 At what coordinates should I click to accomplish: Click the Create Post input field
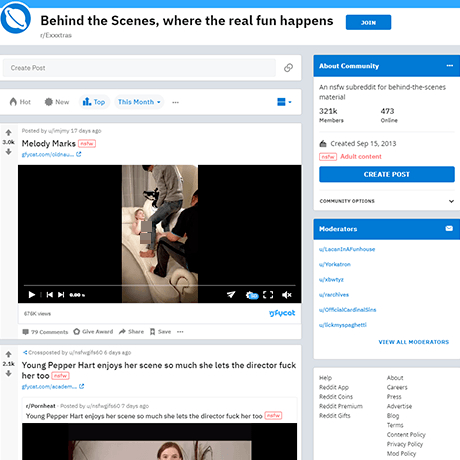click(139, 68)
